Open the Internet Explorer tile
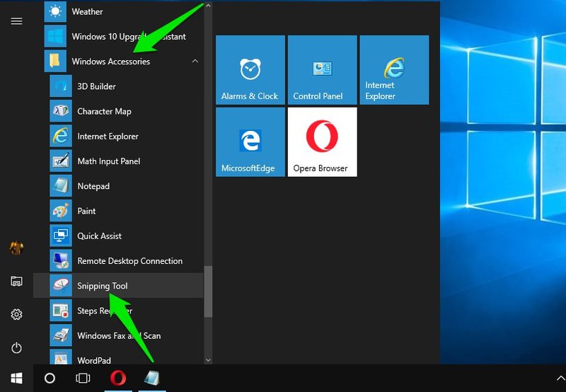566x392 pixels. pos(394,69)
